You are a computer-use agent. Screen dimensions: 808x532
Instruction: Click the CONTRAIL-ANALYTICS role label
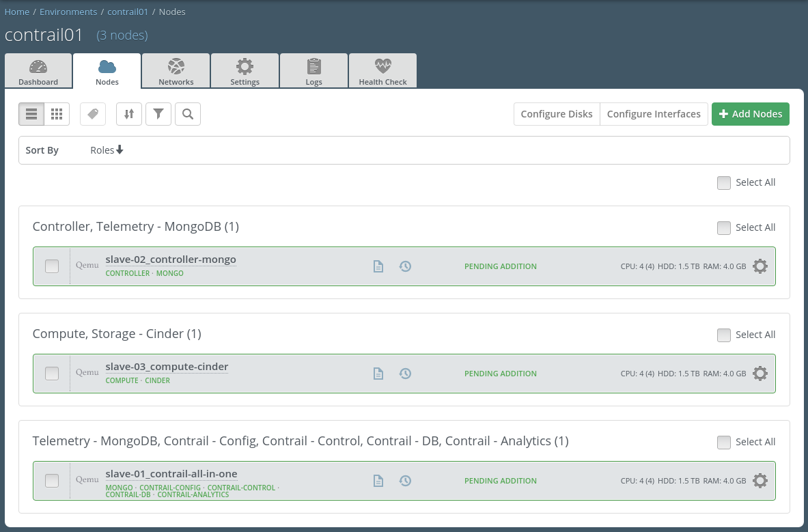click(x=193, y=494)
